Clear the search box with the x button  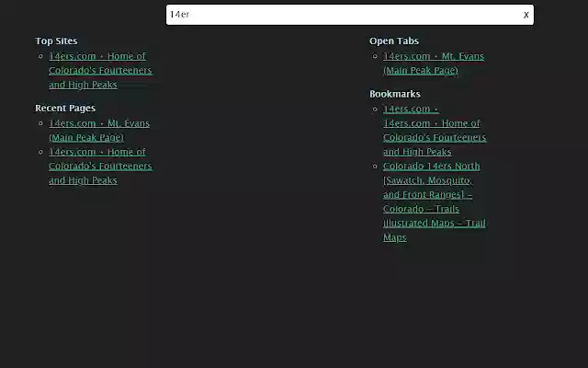526,15
